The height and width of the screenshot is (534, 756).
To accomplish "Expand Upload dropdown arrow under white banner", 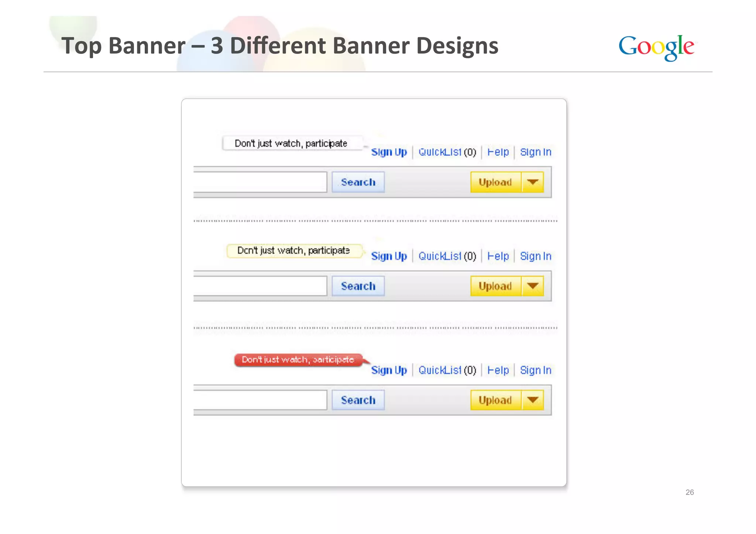I will pos(533,182).
